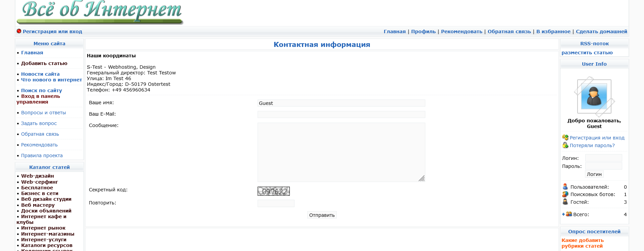This screenshot has height=251, width=644.
Task: Focus the Логин username field
Action: coord(603,158)
